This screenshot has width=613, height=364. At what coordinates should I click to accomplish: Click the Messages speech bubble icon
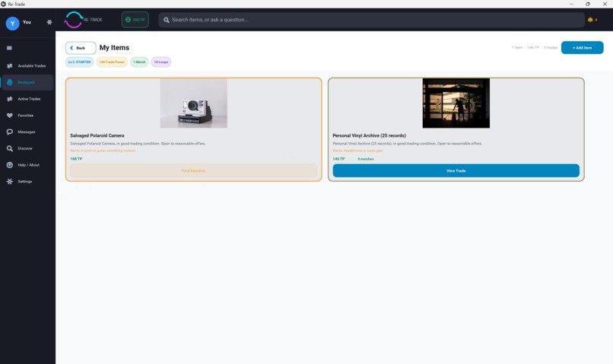click(9, 132)
